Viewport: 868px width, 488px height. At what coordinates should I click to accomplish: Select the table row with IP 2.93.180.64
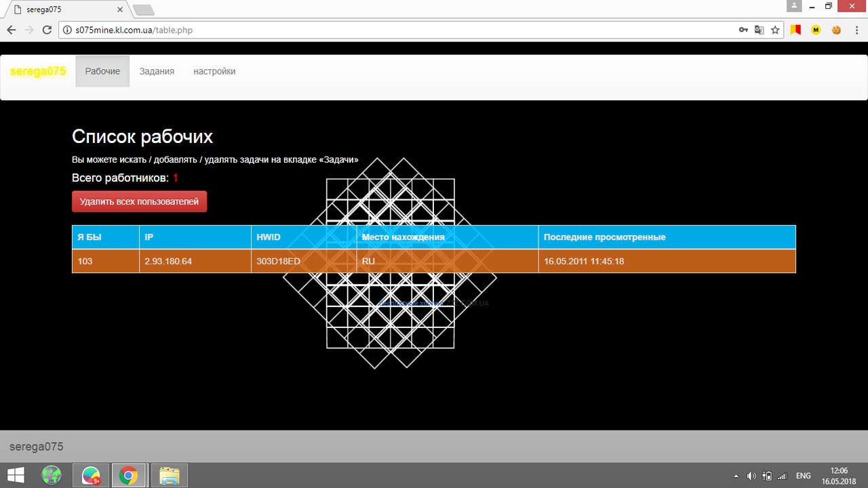[433, 261]
